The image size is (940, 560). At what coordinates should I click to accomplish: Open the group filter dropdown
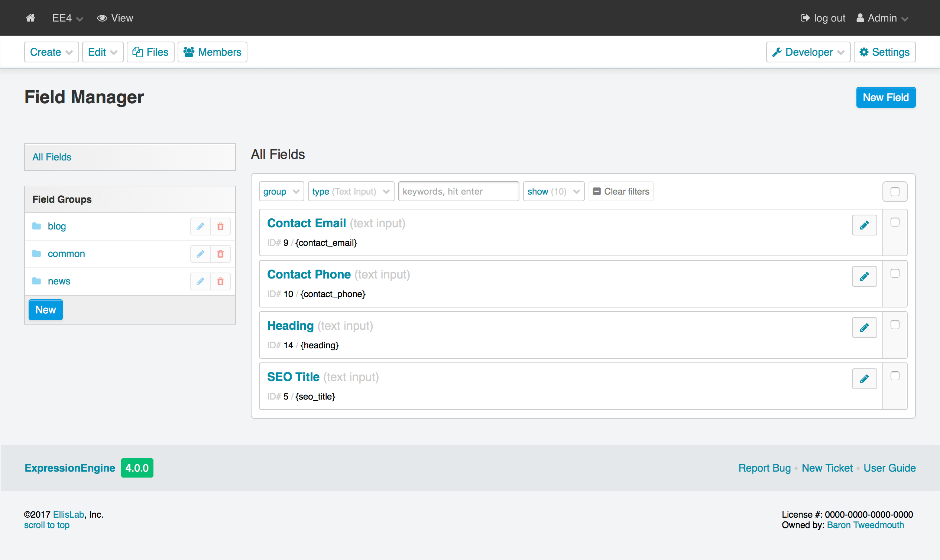(x=281, y=191)
